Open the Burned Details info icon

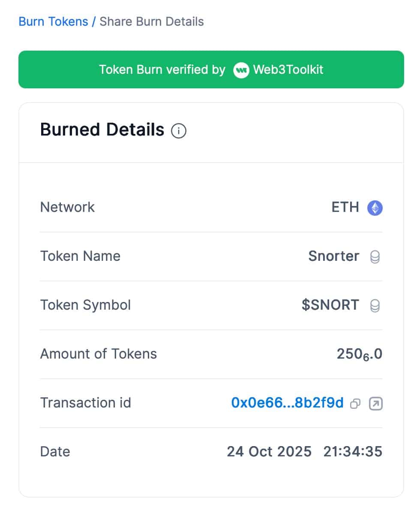(x=179, y=131)
